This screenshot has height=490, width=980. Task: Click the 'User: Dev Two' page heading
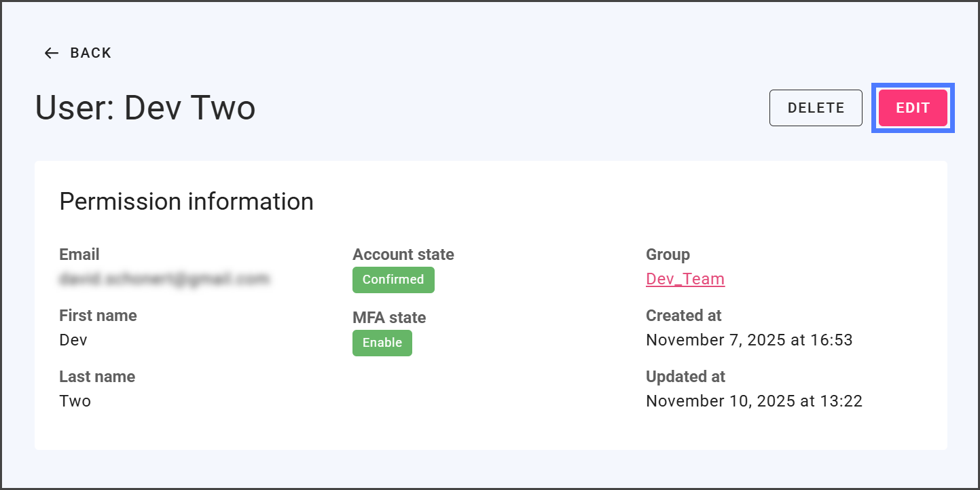click(x=145, y=108)
